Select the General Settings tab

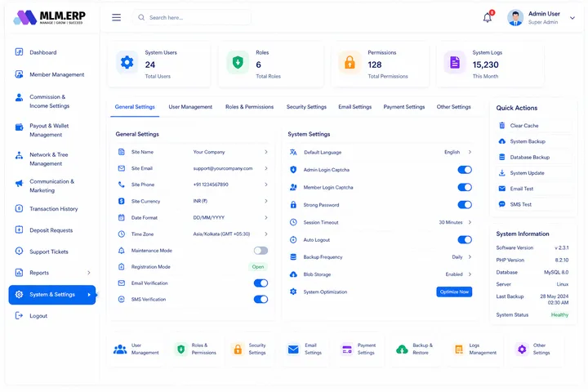pos(135,107)
